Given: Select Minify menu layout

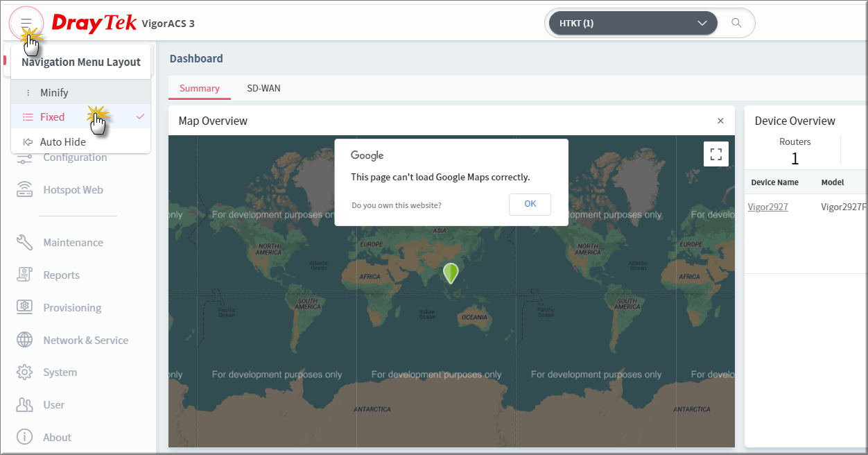Looking at the screenshot, I should click(80, 92).
